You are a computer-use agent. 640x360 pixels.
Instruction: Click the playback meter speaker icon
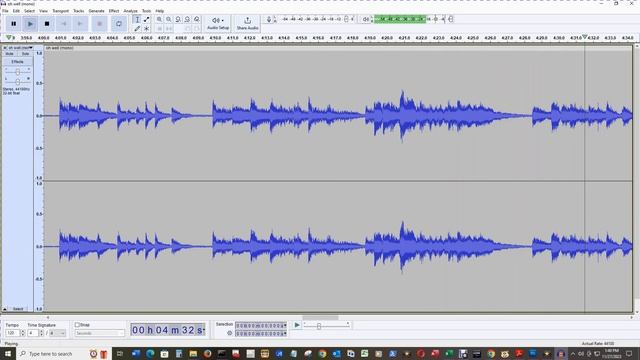[366, 19]
